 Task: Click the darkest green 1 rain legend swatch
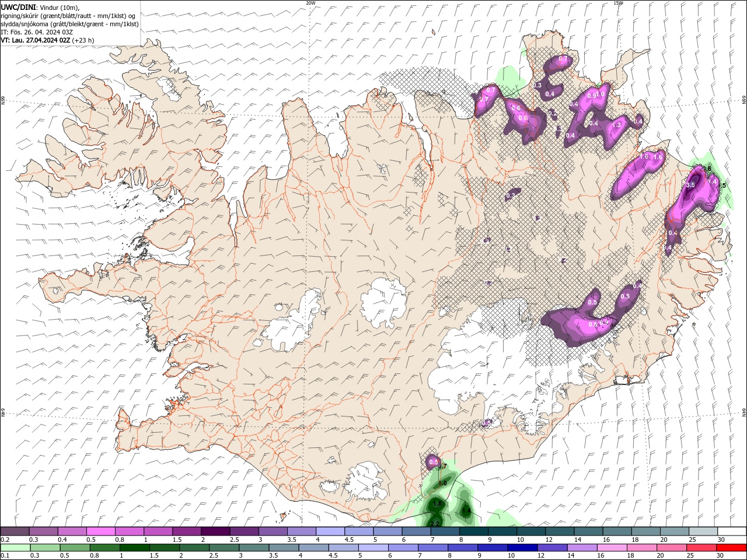(134, 548)
